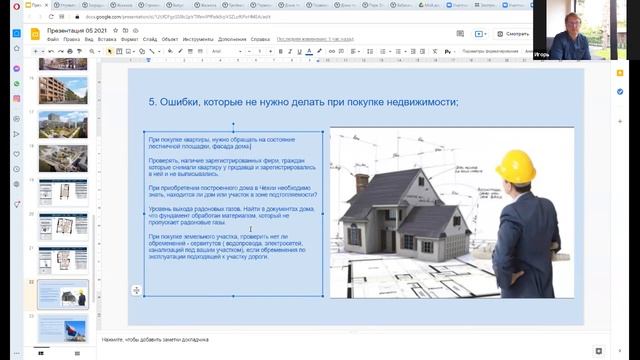Click Параметры форматирования button

(490, 51)
